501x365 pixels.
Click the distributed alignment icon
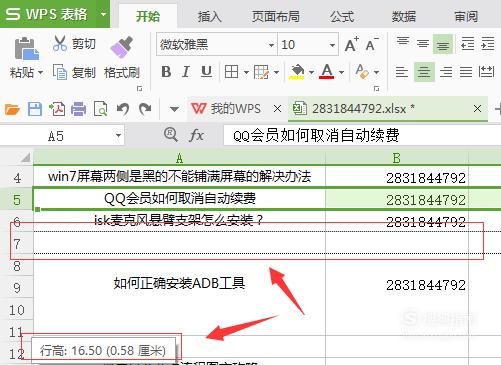(486, 72)
